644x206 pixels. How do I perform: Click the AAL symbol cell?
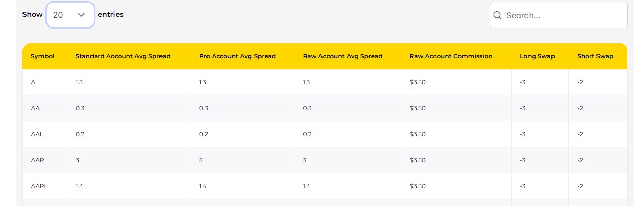point(37,134)
